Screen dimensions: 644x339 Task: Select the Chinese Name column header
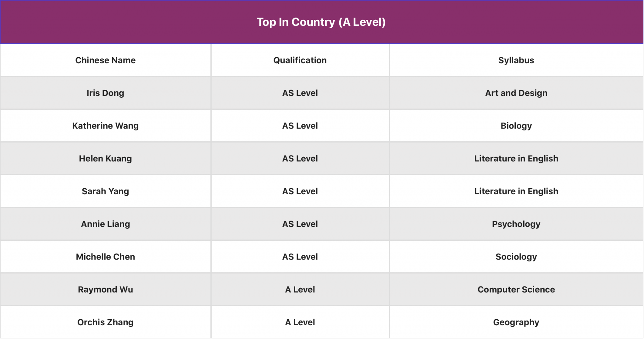point(105,60)
